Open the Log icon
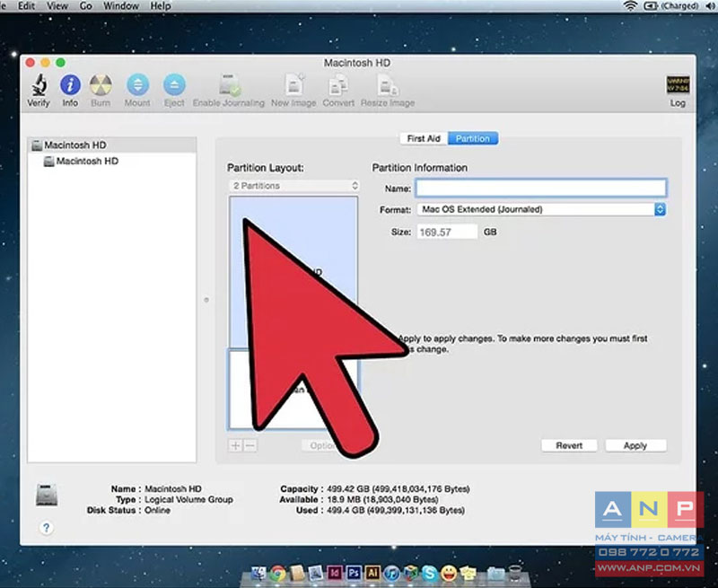Screen dimensions: 718x588 tap(678, 84)
